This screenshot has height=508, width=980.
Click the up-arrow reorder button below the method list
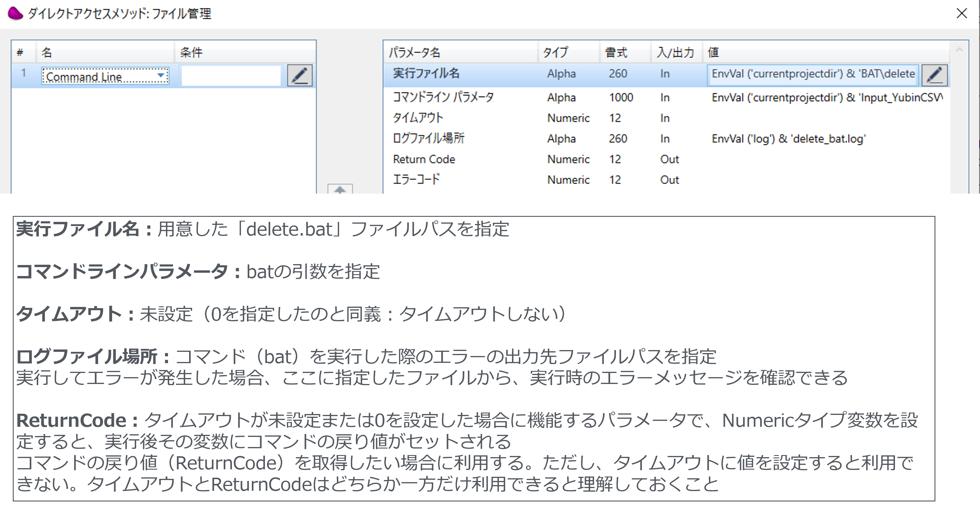[340, 189]
